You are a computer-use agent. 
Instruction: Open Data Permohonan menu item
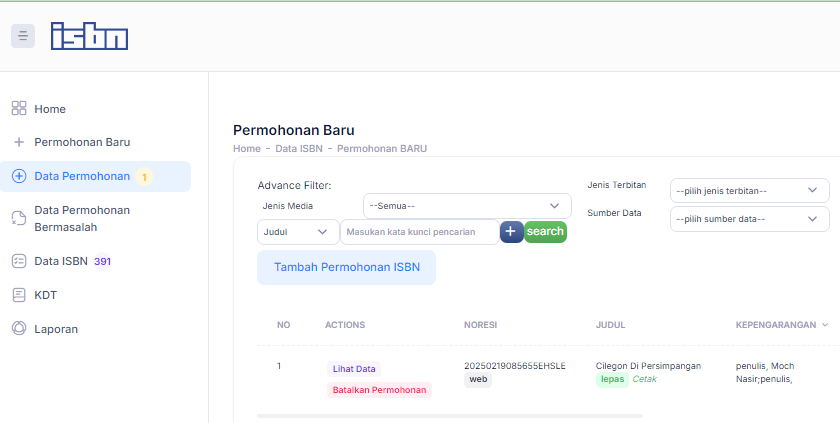(x=82, y=176)
